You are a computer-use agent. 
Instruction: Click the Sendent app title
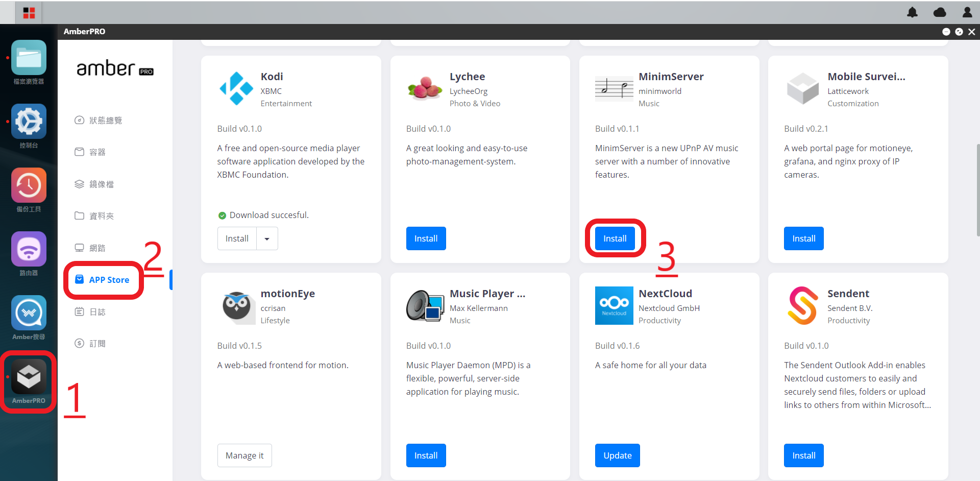point(848,294)
